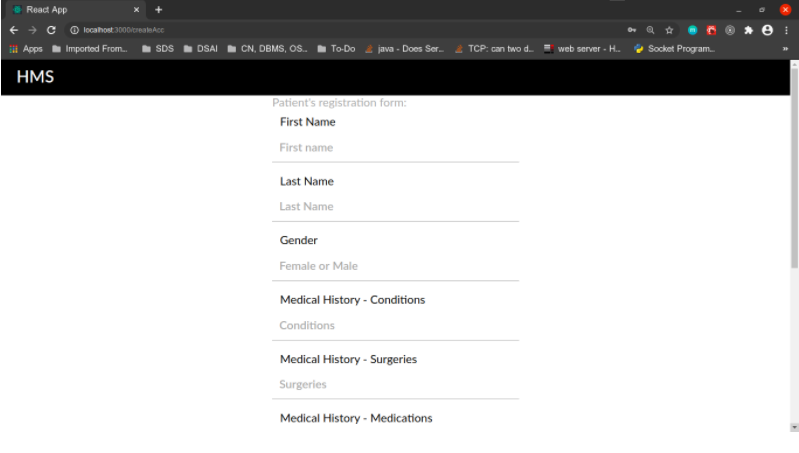The width and height of the screenshot is (799, 453).
Task: Go back to the previous page
Action: tap(14, 30)
